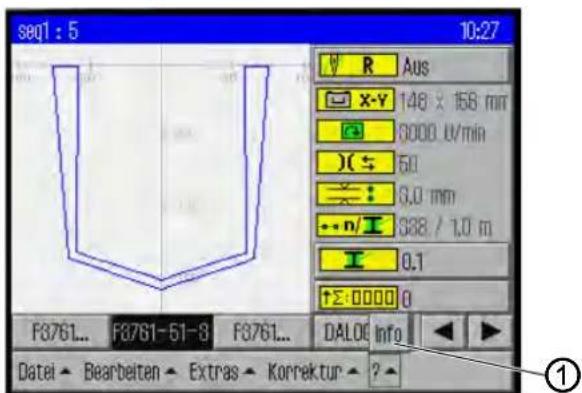Click the X-Y clamp size icon

(x=356, y=100)
